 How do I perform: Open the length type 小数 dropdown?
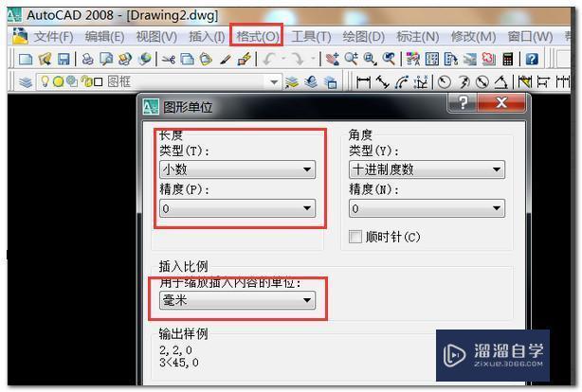click(238, 169)
